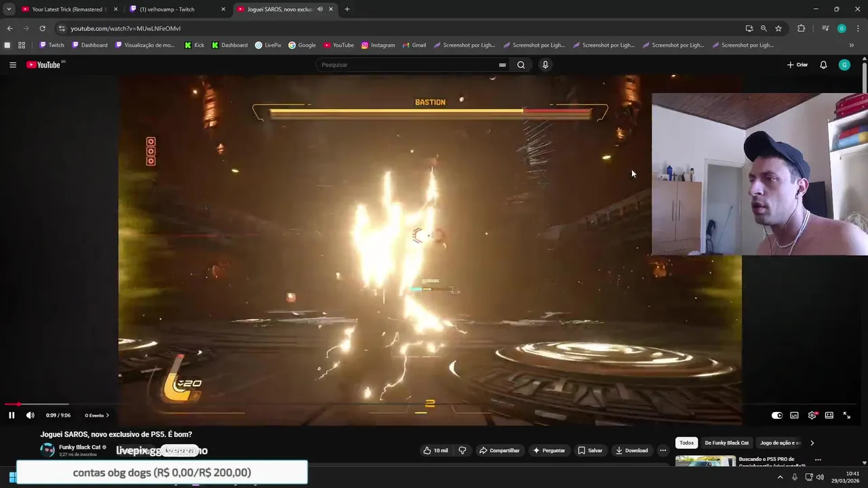Open the player settings gear

pos(812,415)
